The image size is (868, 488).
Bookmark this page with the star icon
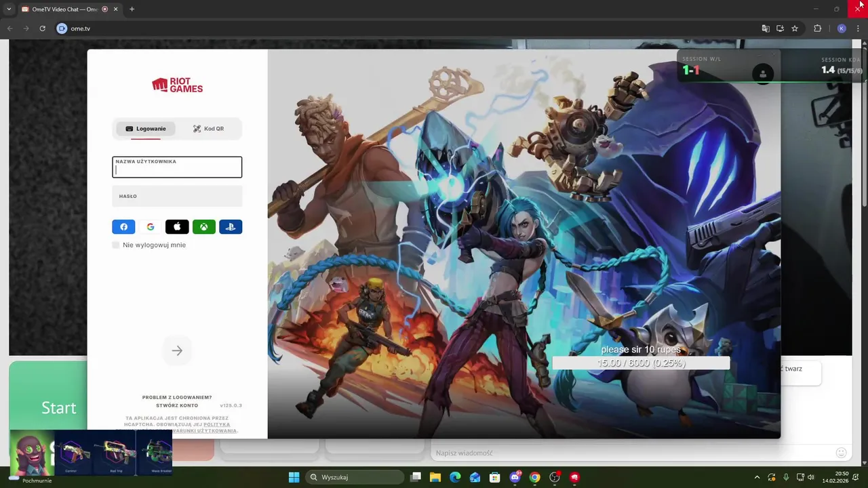795,28
